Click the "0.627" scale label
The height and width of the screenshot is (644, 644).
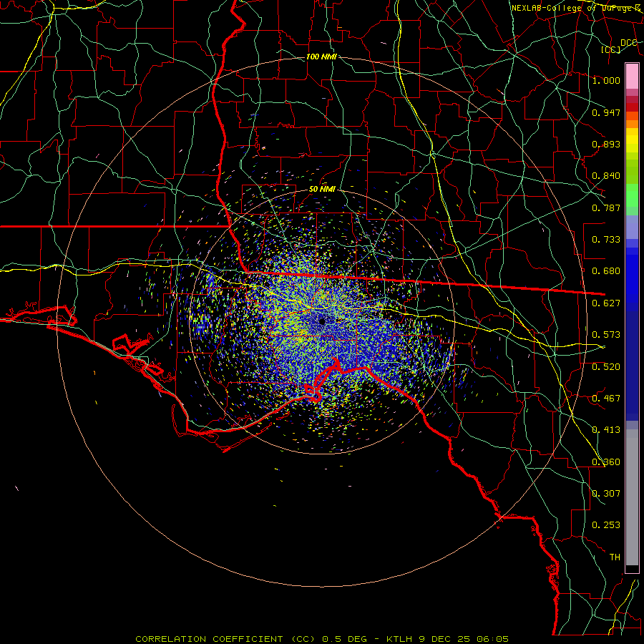coord(606,303)
